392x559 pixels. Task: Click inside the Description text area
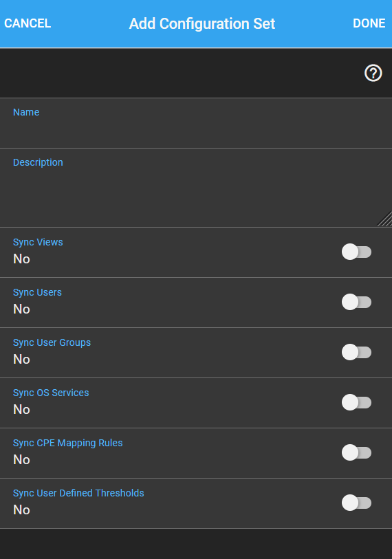pos(196,188)
